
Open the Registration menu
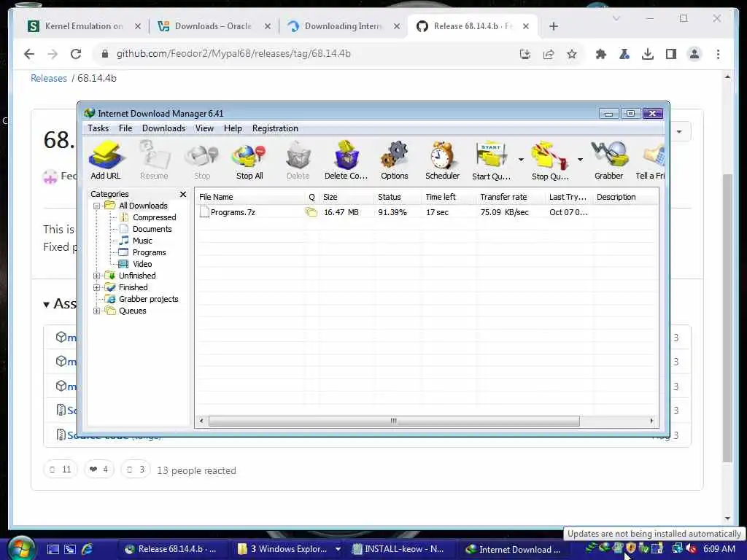pyautogui.click(x=275, y=128)
